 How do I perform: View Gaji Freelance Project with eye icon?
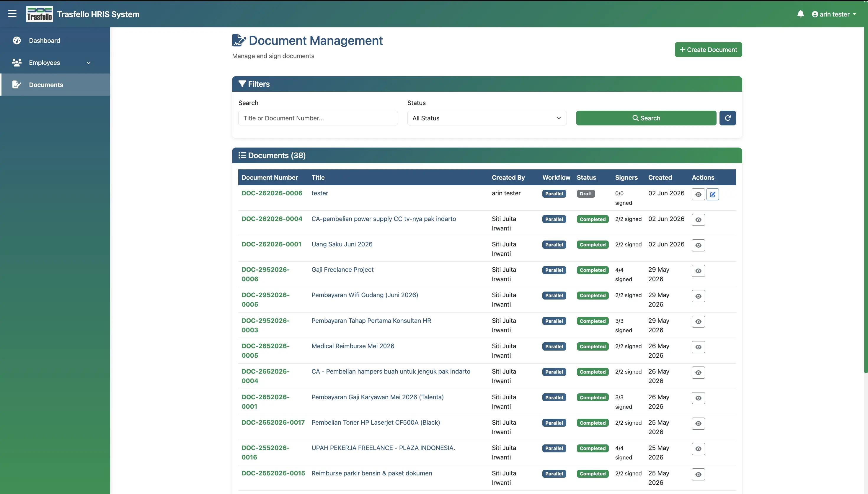(x=698, y=271)
